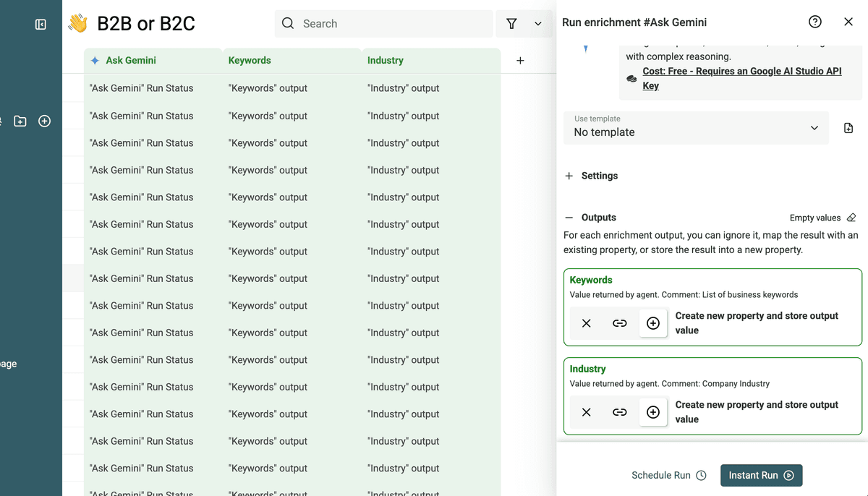This screenshot has height=496, width=868.
Task: Click the Ask Gemini sparkle icon in header
Action: point(95,61)
